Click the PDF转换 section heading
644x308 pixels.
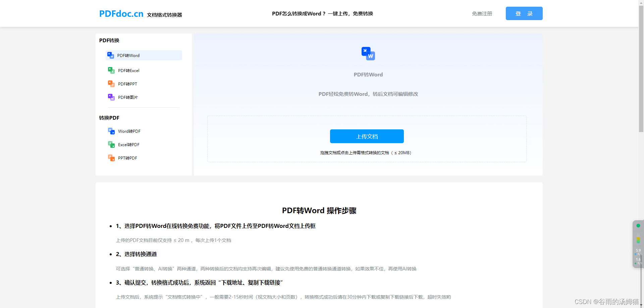coord(109,41)
